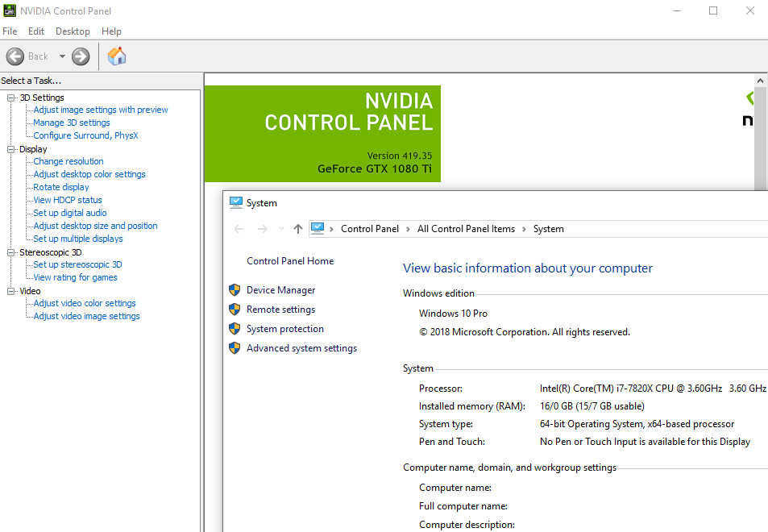Open View rating for games
768x532 pixels.
pos(76,277)
